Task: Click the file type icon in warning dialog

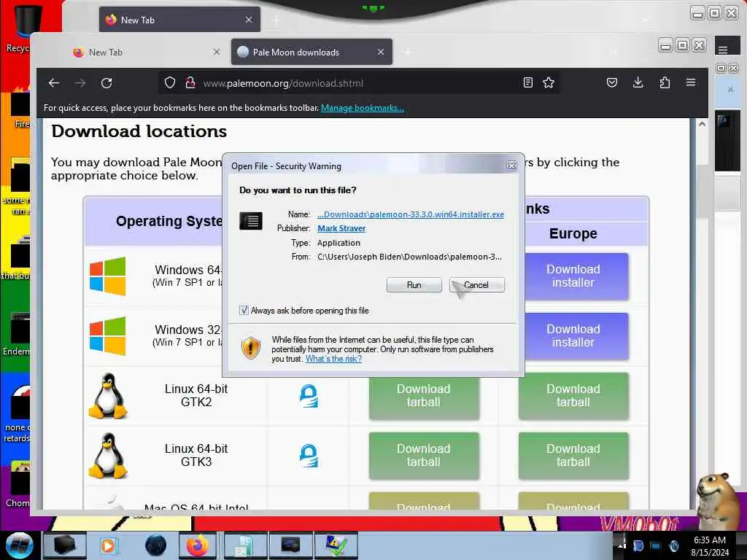Action: [251, 221]
